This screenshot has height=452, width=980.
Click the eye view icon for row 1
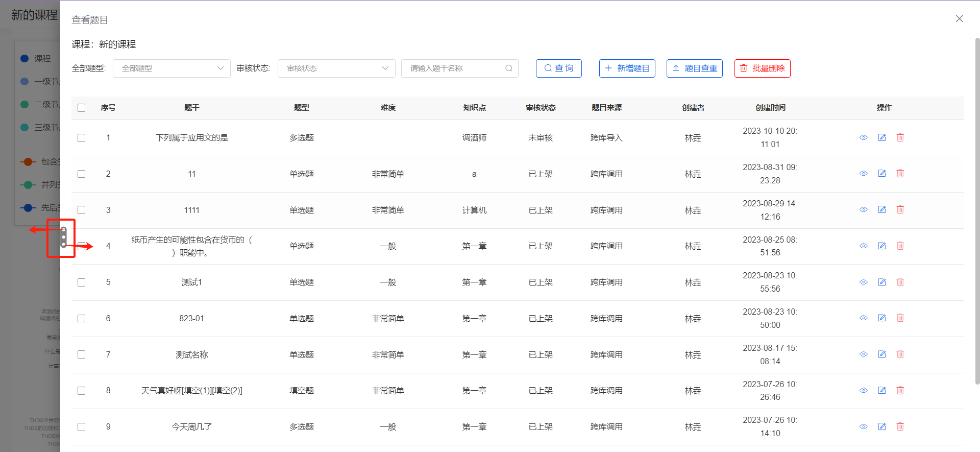coord(863,138)
